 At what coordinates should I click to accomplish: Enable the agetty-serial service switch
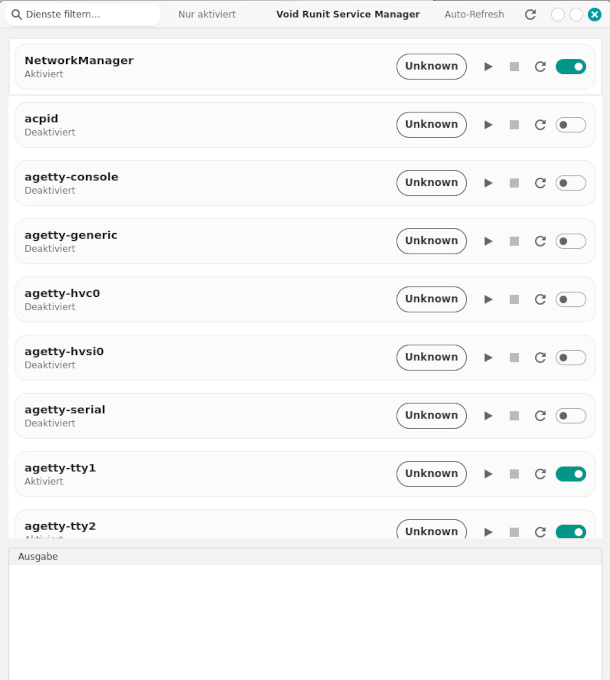(571, 415)
